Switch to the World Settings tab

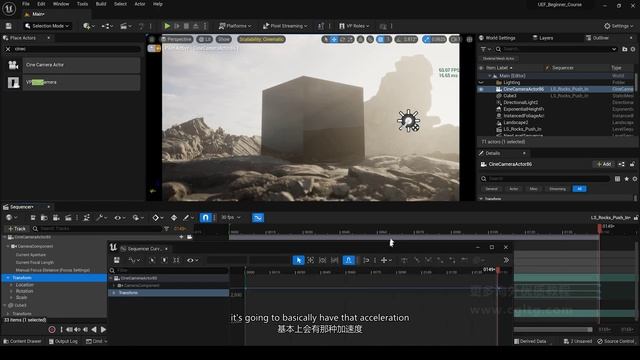pyautogui.click(x=497, y=38)
